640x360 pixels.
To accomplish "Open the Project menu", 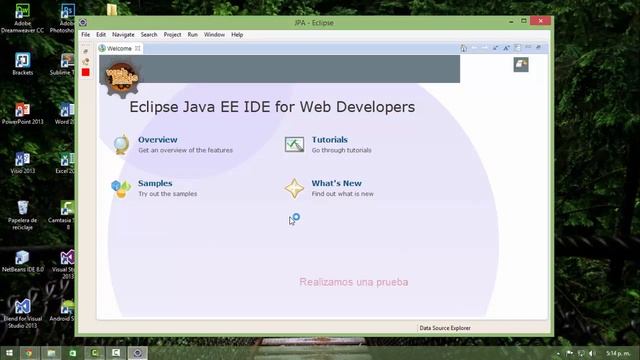I will tap(172, 35).
